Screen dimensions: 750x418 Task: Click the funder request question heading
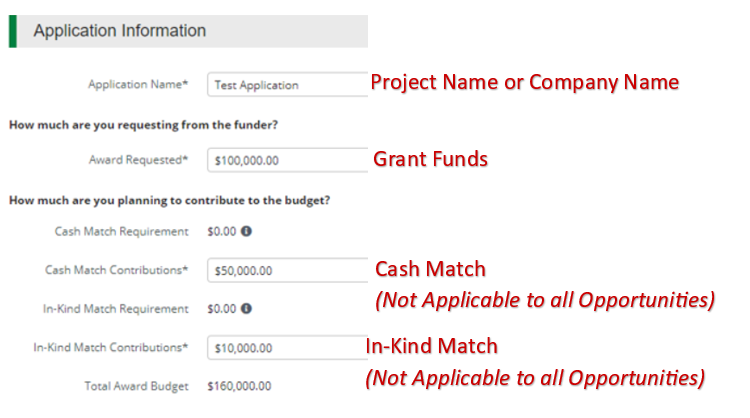(143, 125)
